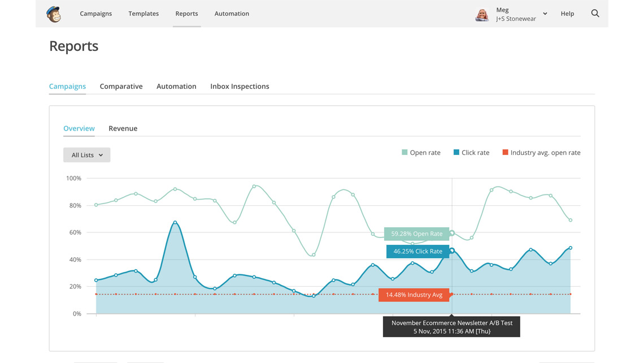The width and height of the screenshot is (644, 363).
Task: Click the Open rate legend label
Action: pos(425,153)
